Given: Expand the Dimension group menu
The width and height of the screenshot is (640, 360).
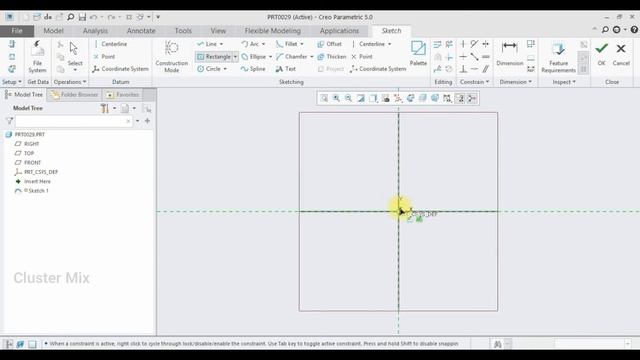Looking at the screenshot, I should 516,82.
